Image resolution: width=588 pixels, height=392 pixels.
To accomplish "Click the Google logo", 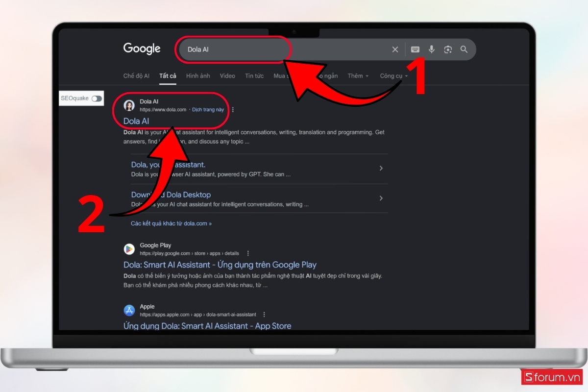I will coord(142,49).
